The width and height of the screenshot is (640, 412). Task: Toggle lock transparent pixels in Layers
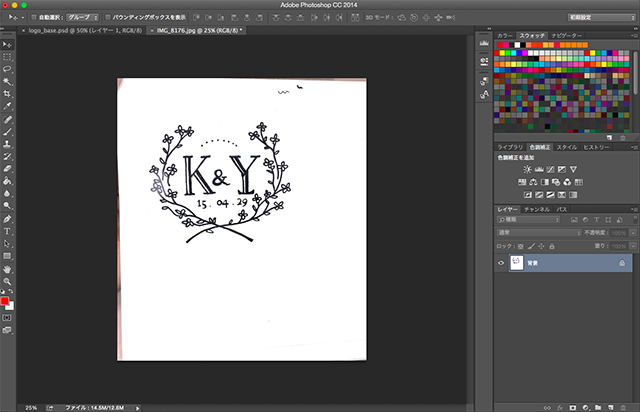tap(520, 246)
